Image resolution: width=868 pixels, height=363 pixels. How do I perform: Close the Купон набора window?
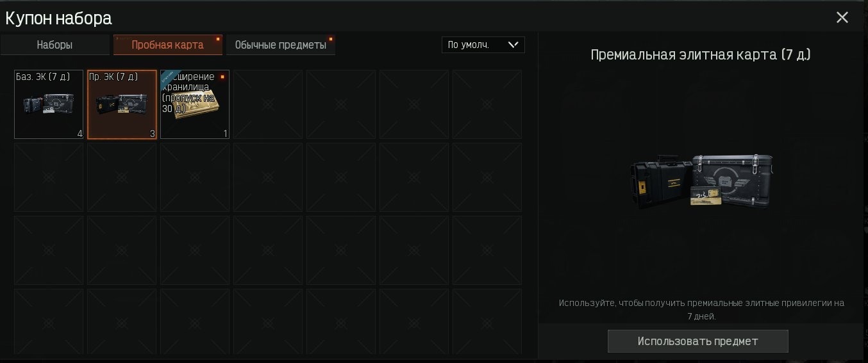pyautogui.click(x=842, y=17)
